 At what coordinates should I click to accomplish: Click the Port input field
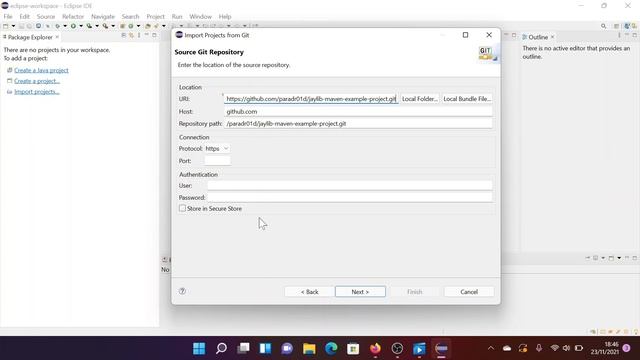[x=217, y=161]
